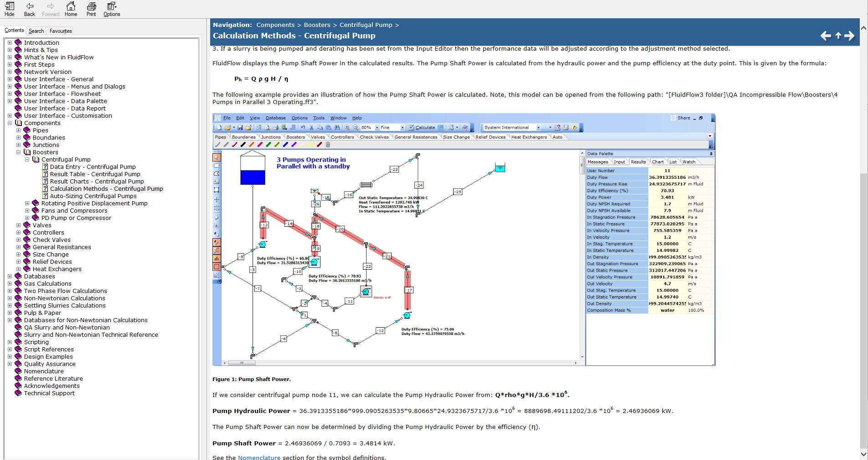The image size is (868, 460).
Task: Collapse the Centrifugal Pump node
Action: tap(27, 160)
